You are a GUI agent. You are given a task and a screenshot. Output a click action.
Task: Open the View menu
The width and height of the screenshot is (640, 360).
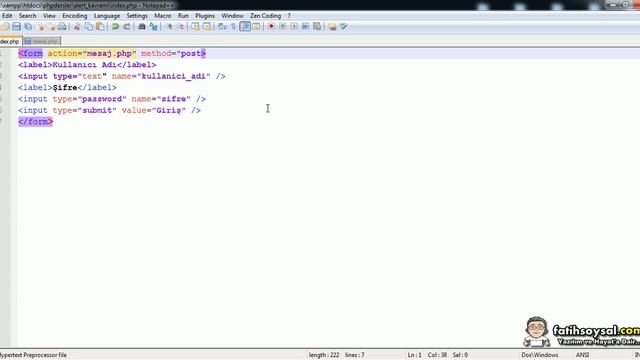[49, 16]
